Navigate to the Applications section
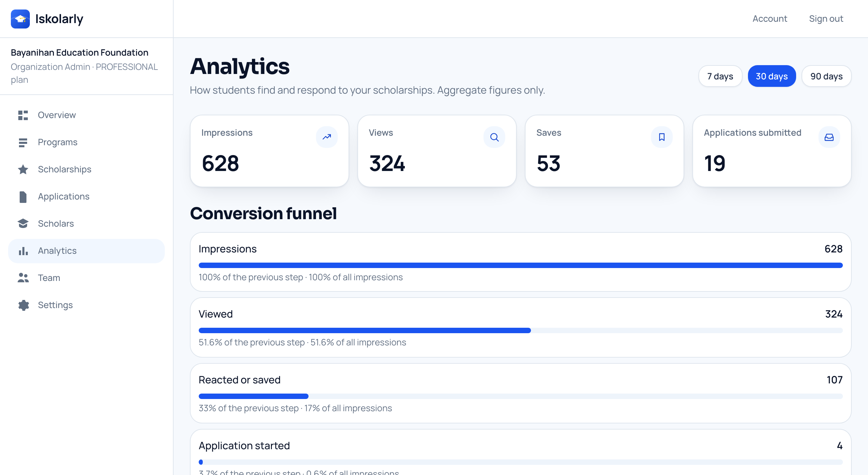868x475 pixels. point(86,196)
